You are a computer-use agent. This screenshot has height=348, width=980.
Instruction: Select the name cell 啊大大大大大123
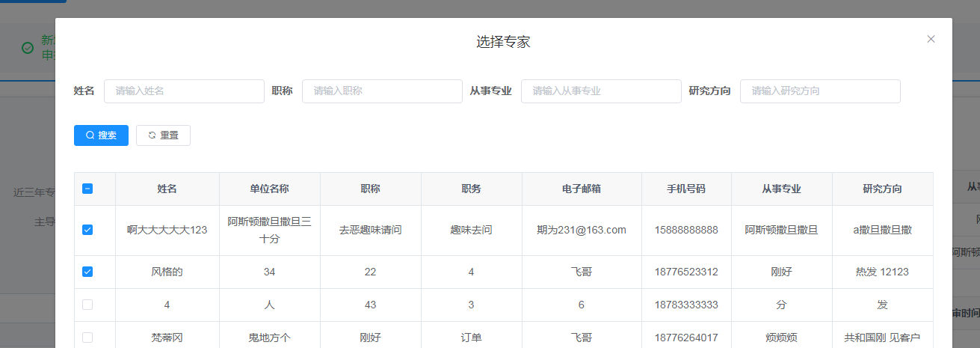click(167, 231)
